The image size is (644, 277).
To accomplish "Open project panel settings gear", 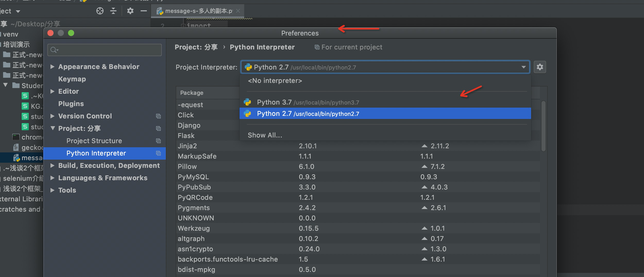I will tap(130, 11).
